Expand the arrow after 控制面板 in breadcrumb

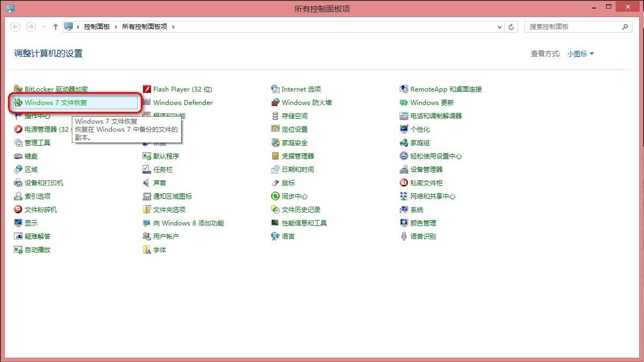pyautogui.click(x=116, y=27)
